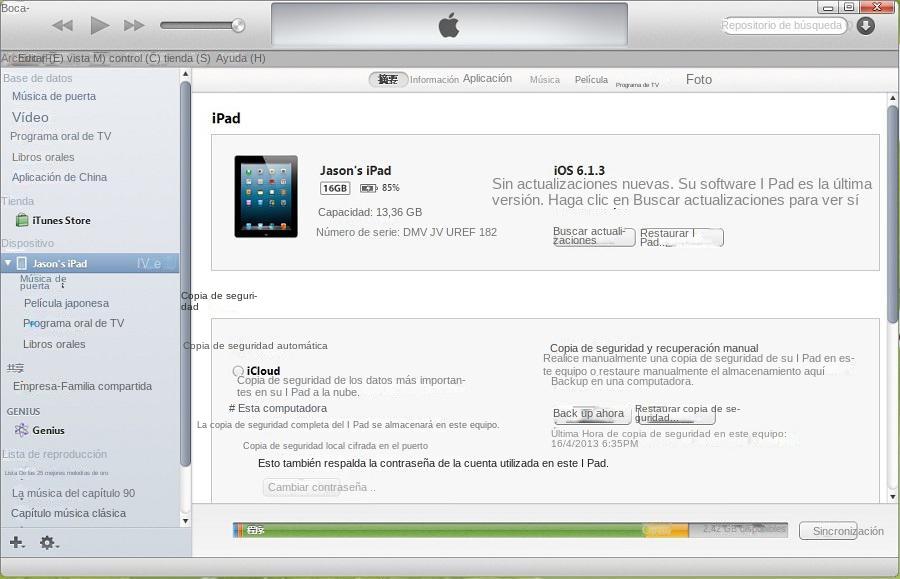Select Música de puerta under device

tap(43, 282)
